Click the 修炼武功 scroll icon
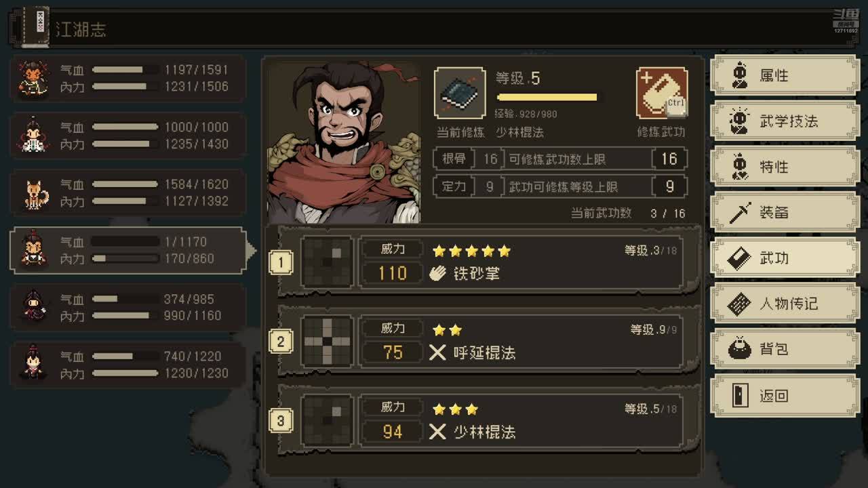Image resolution: width=868 pixels, height=488 pixels. pos(662,93)
